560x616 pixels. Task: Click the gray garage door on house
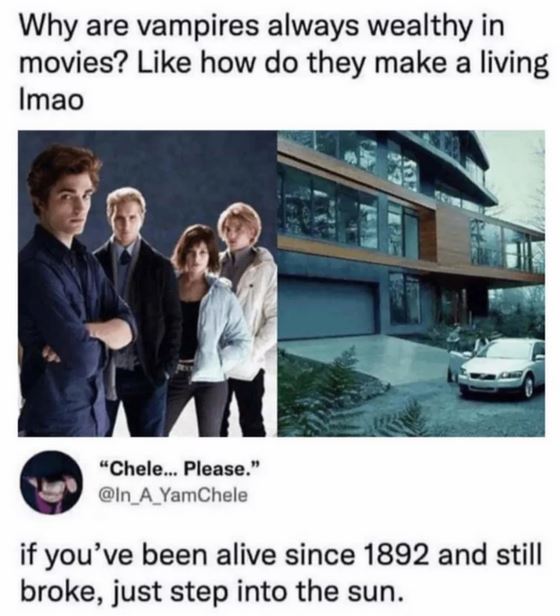click(x=328, y=308)
